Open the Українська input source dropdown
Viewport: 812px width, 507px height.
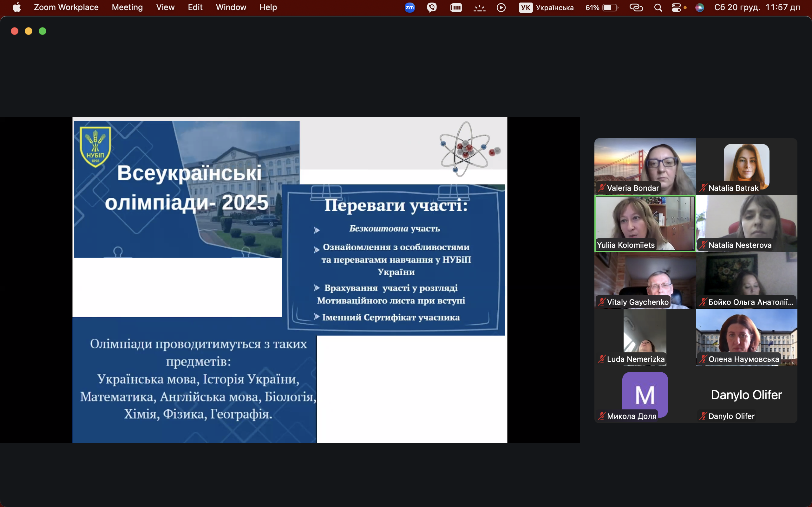coord(546,7)
